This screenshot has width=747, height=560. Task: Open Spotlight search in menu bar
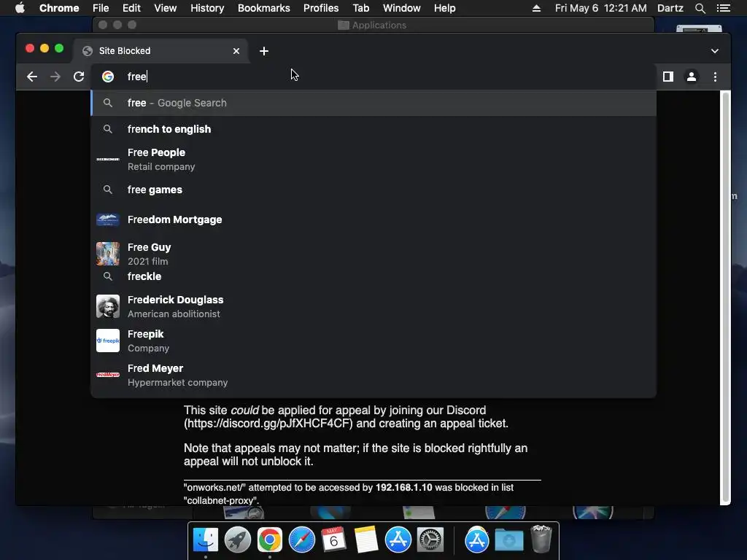(700, 8)
